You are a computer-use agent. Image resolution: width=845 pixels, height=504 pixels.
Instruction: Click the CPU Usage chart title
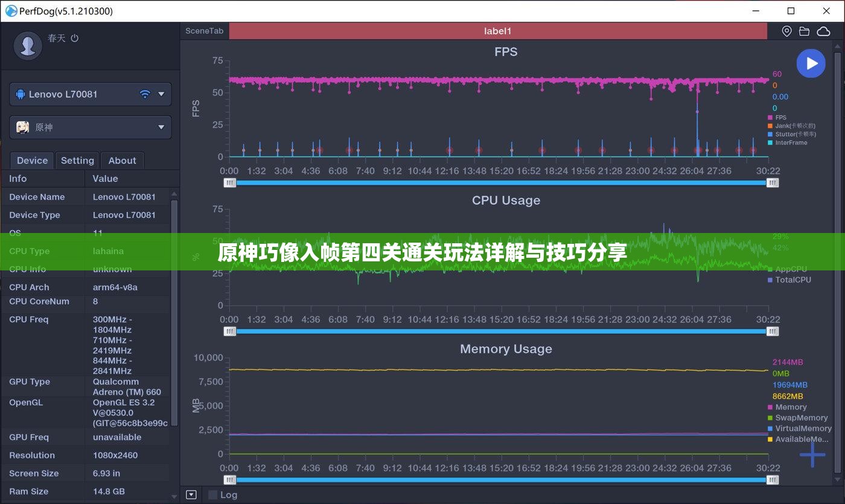point(506,200)
